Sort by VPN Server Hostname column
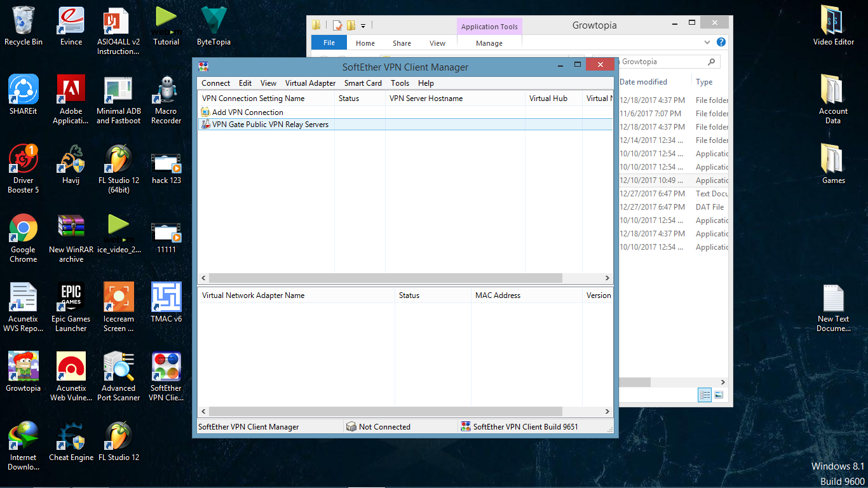 455,98
